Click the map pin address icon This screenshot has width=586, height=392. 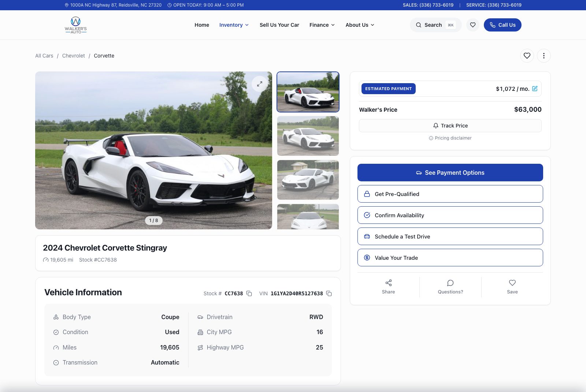67,5
